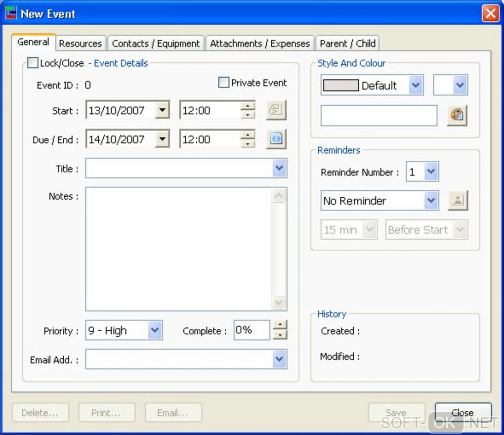Click the Due / End date 14/10/2007 field

[x=121, y=139]
